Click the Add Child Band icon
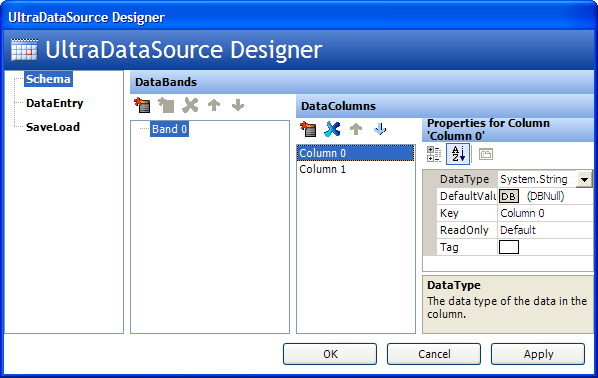This screenshot has height=378, width=598. click(x=166, y=105)
